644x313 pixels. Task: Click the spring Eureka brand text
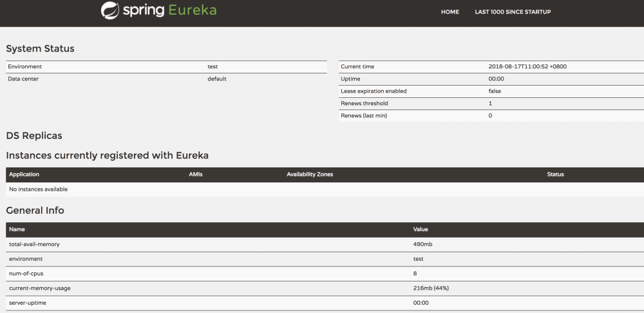click(x=169, y=10)
